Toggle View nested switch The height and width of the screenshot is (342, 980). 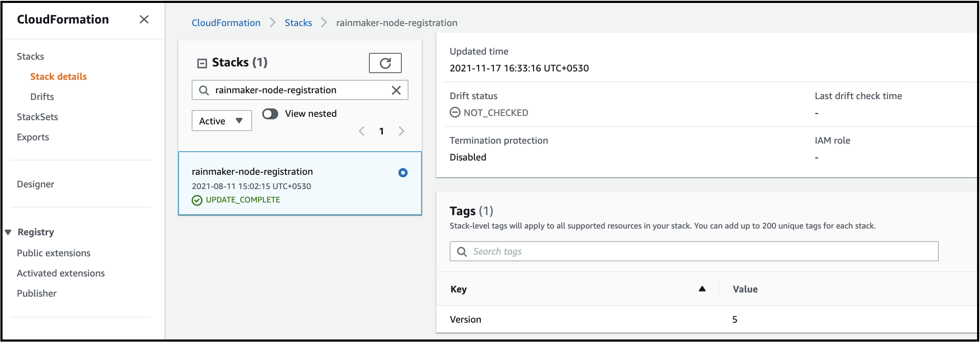pos(270,114)
